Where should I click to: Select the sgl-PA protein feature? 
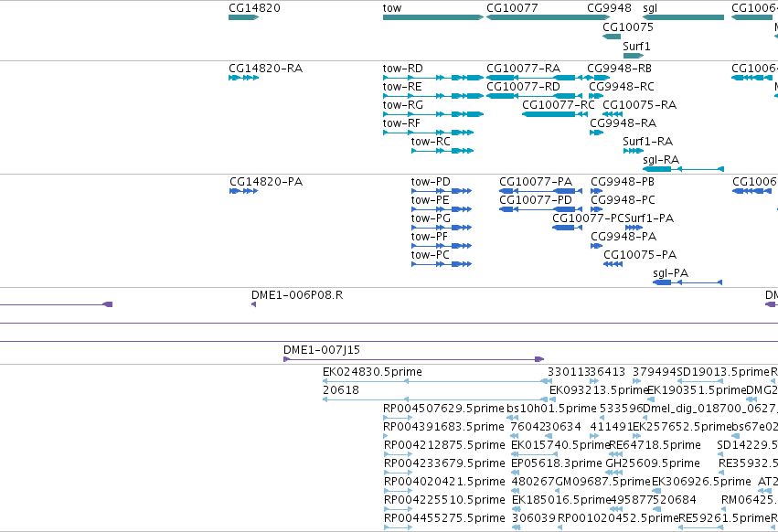click(687, 282)
